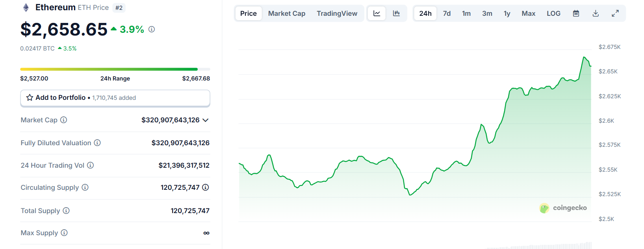Open Fully Diluted Valuation info icon
The image size is (644, 249).
[97, 143]
